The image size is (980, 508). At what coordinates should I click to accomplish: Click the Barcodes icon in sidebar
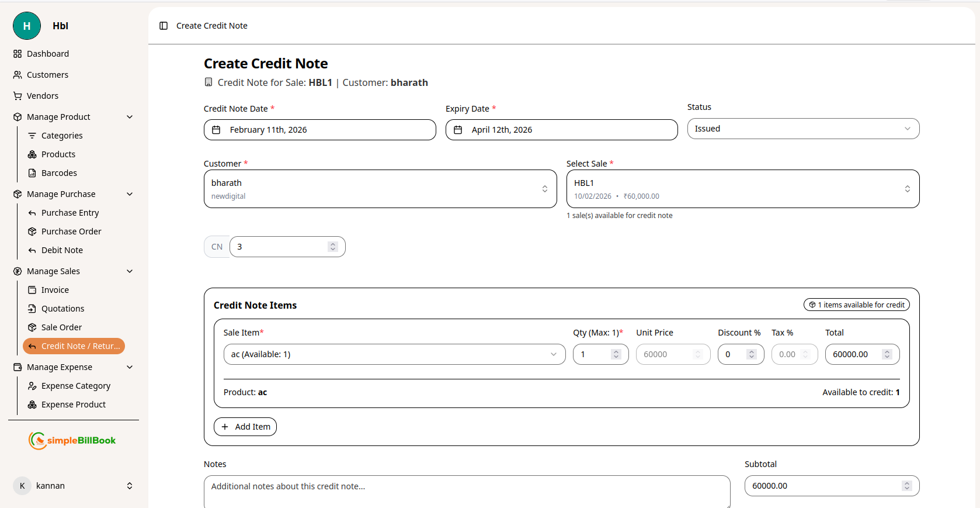coord(32,173)
